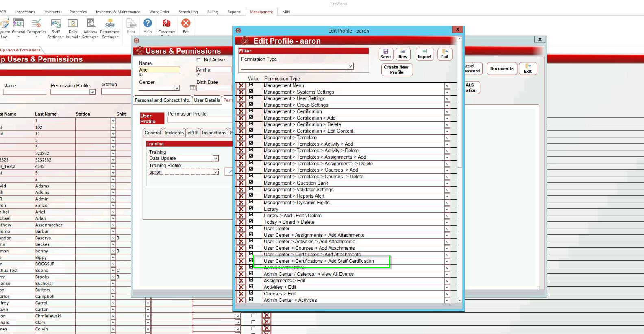Viewport: 644px width, 334px height.
Task: Click the Import icon button
Action: [x=424, y=54]
